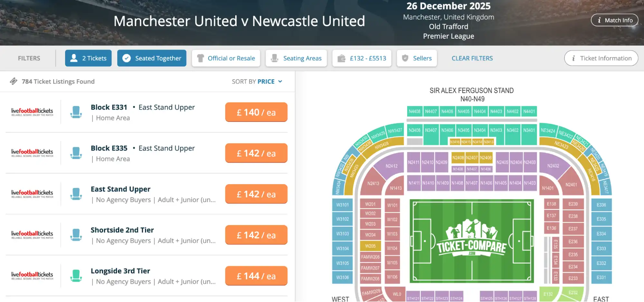Click the ticket icon on Official or Resale filter
The image size is (644, 302).
click(201, 58)
